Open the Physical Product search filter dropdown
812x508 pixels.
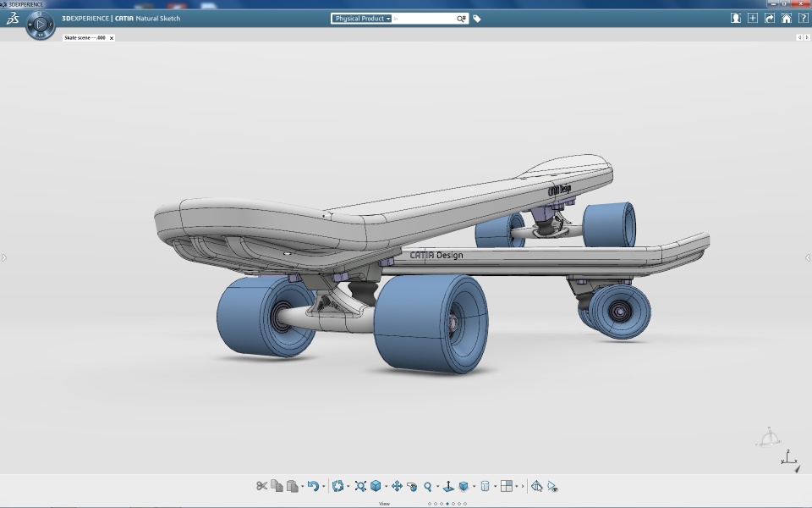[361, 18]
